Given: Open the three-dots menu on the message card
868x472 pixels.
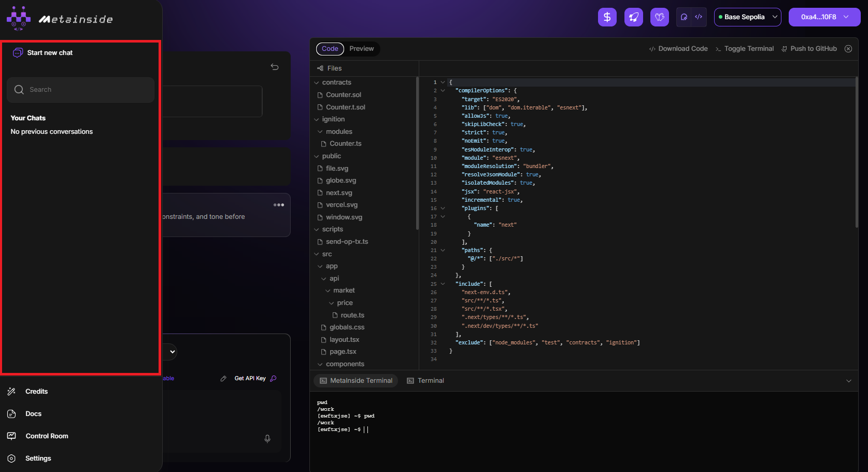Looking at the screenshot, I should click(x=279, y=205).
